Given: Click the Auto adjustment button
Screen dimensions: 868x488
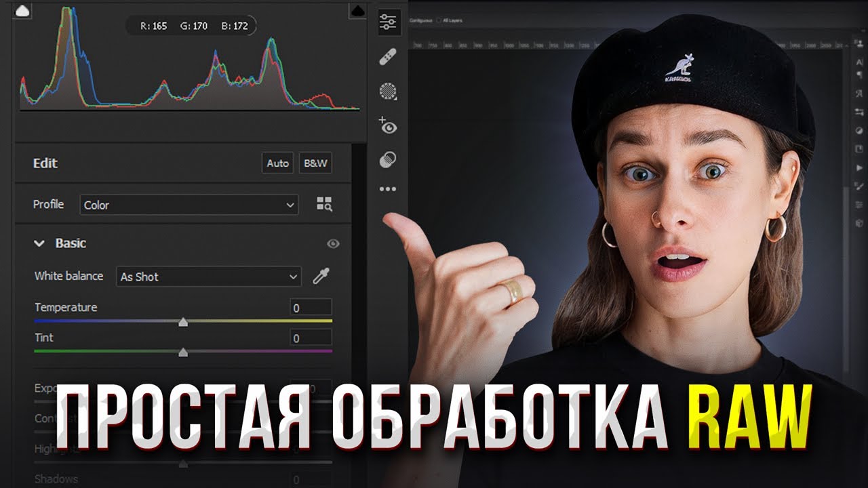Looking at the screenshot, I should pyautogui.click(x=277, y=163).
